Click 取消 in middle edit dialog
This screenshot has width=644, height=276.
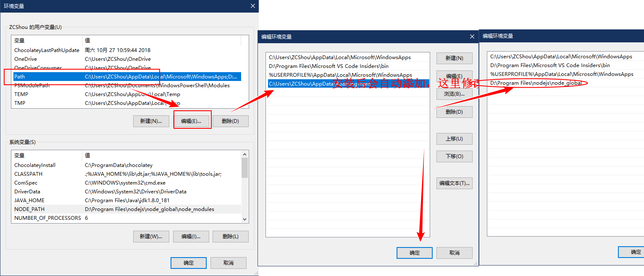(454, 253)
